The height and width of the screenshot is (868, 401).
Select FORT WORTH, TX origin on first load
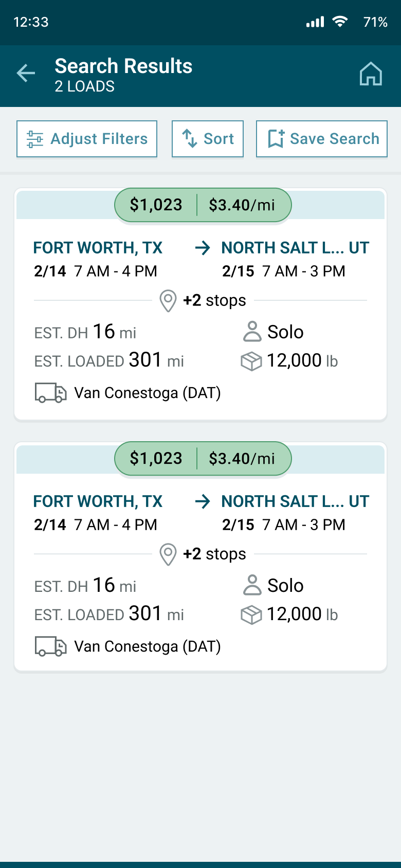(98, 248)
